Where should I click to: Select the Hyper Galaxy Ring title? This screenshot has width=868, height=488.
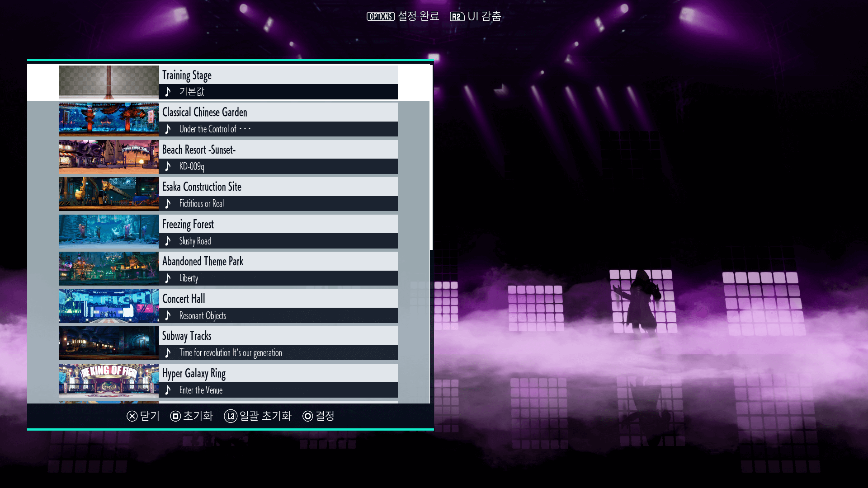[194, 374]
